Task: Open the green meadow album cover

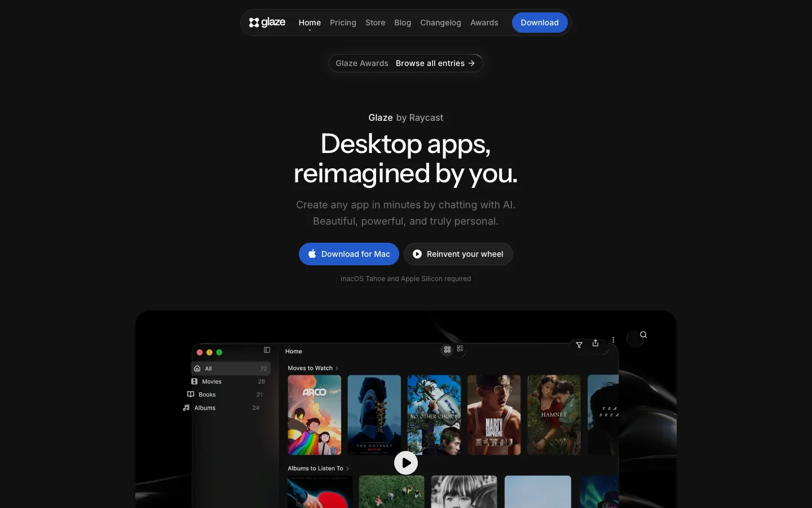Action: [392, 492]
